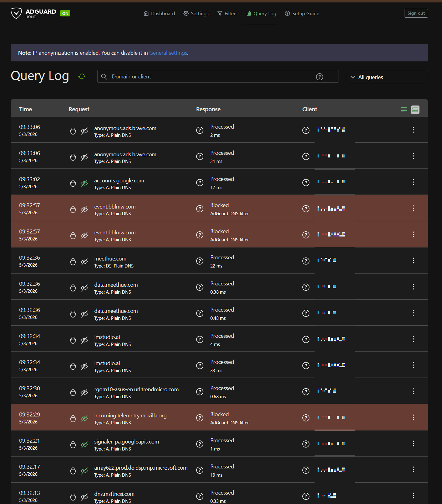Open the Setup Guide page
The height and width of the screenshot is (504, 442).
click(x=302, y=13)
